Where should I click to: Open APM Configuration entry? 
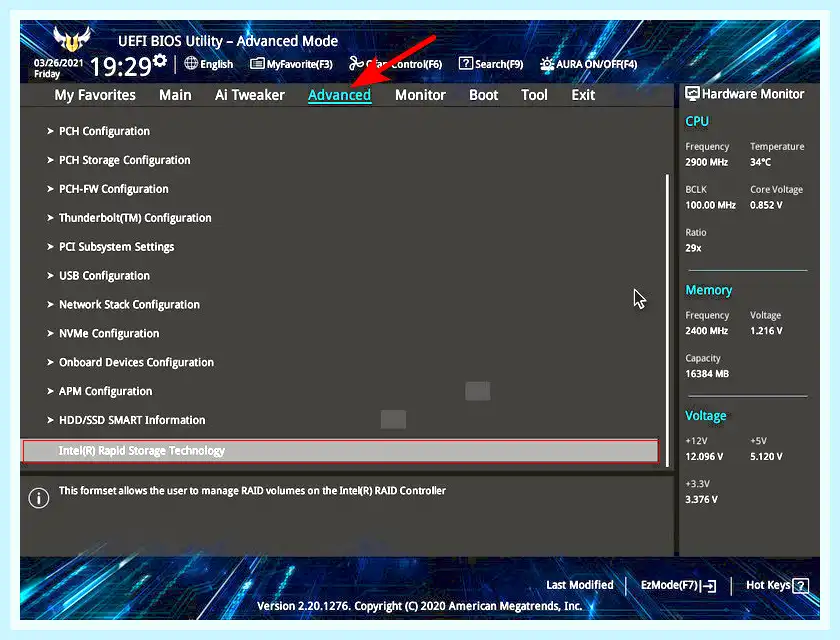(x=106, y=391)
